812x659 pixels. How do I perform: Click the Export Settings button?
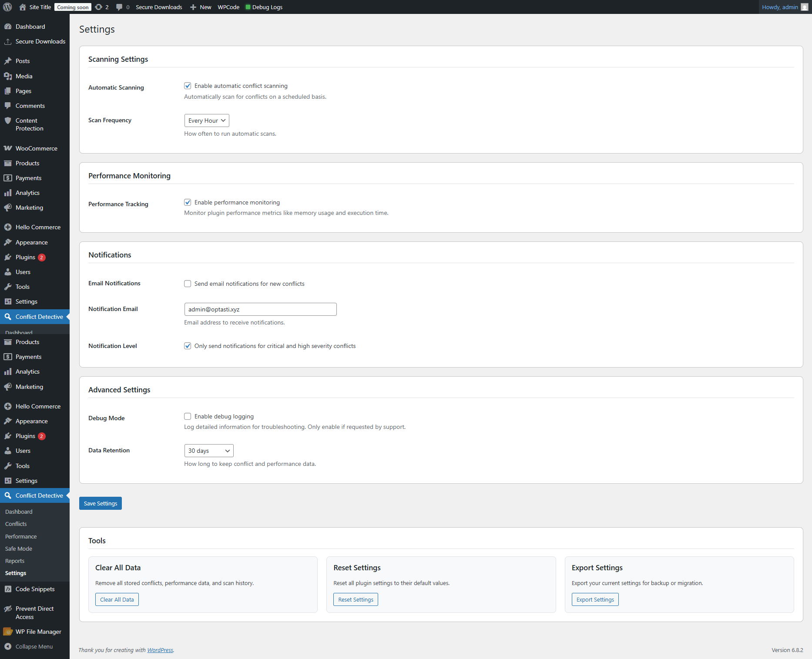(x=595, y=599)
